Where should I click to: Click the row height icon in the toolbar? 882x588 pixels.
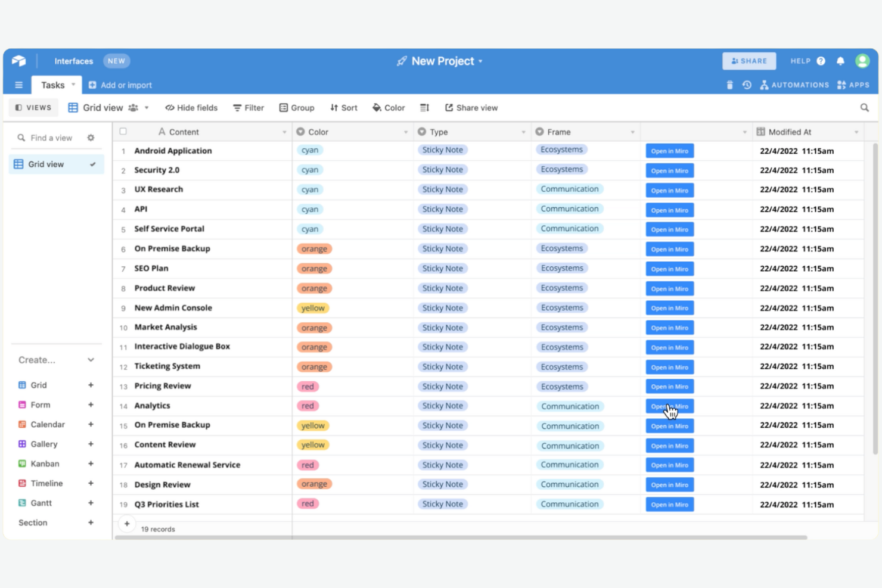424,107
